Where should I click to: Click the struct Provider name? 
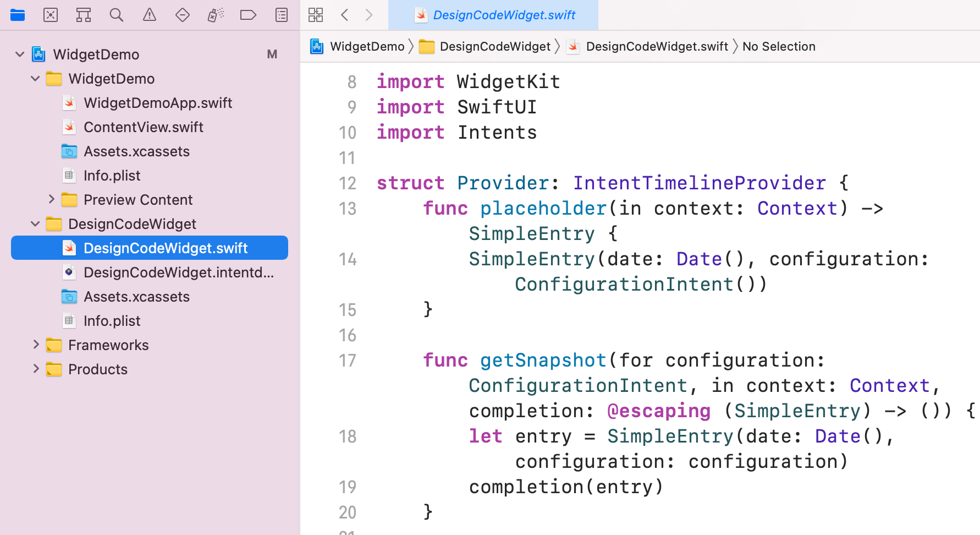pyautogui.click(x=503, y=183)
